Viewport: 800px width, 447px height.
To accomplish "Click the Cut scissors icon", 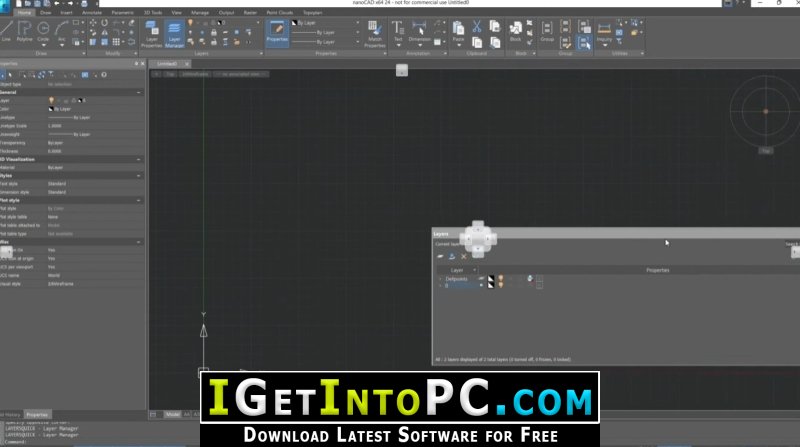I will click(477, 26).
